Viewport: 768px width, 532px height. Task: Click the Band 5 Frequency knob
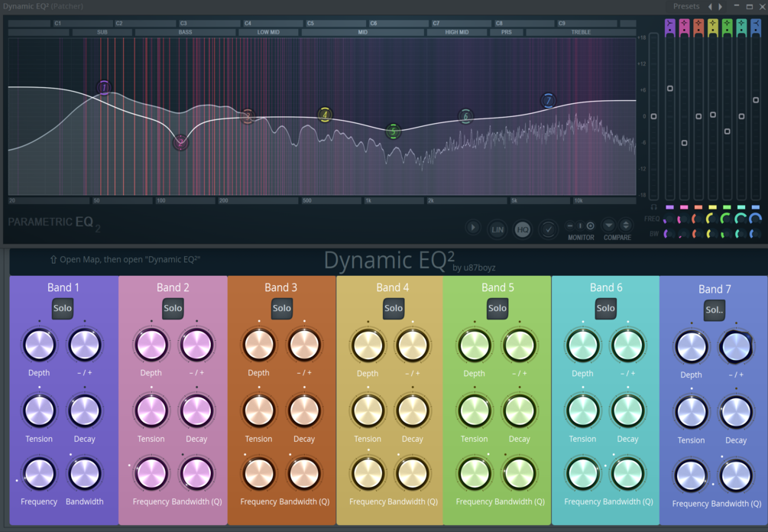(474, 474)
